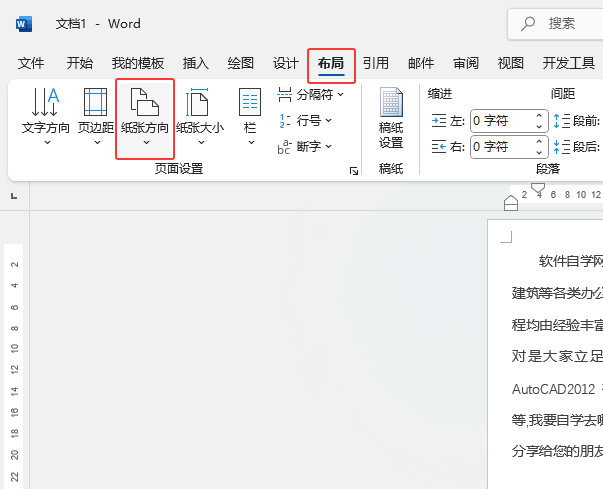Viewport: 603px width, 489px height.
Task: Open the 文件 menu tab
Action: click(x=31, y=63)
